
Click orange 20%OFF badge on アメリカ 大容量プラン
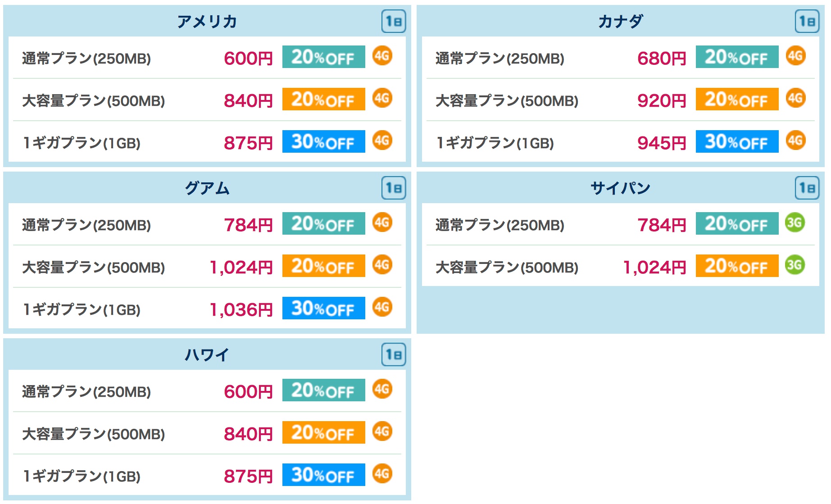(x=323, y=99)
